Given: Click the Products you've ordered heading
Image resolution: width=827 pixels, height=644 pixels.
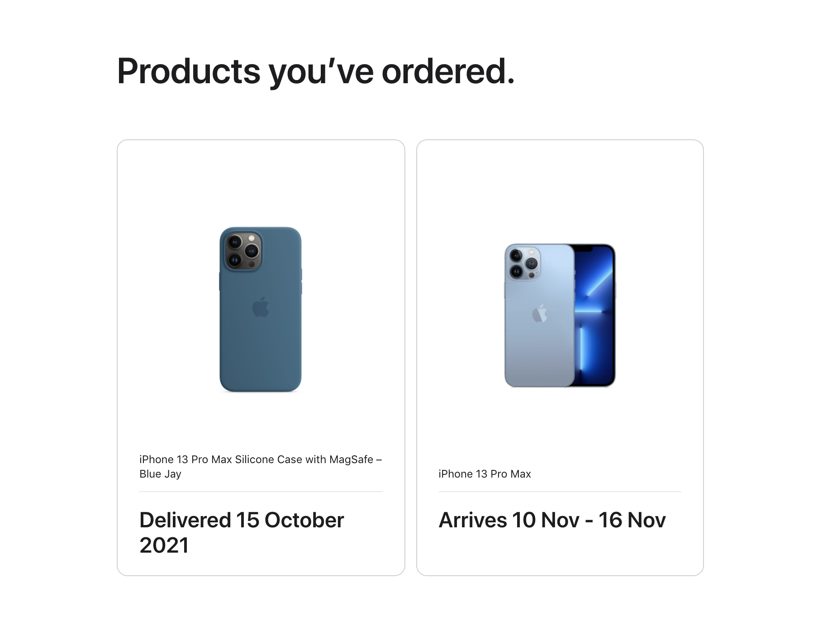Looking at the screenshot, I should click(316, 71).
